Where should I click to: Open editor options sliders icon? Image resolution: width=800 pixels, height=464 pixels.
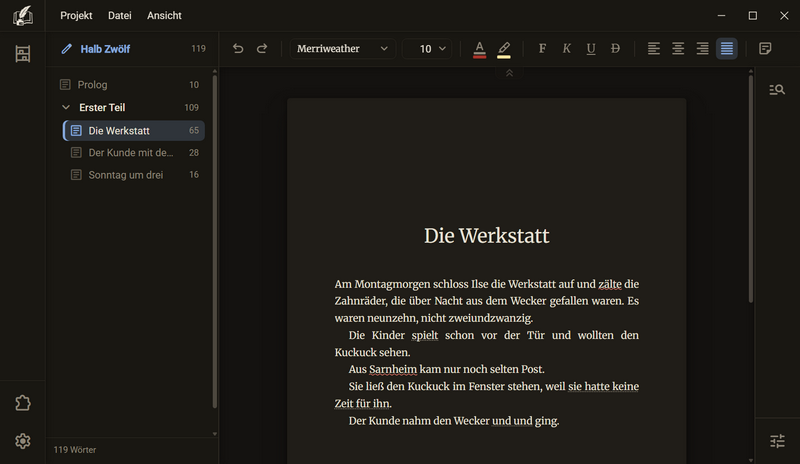click(777, 441)
